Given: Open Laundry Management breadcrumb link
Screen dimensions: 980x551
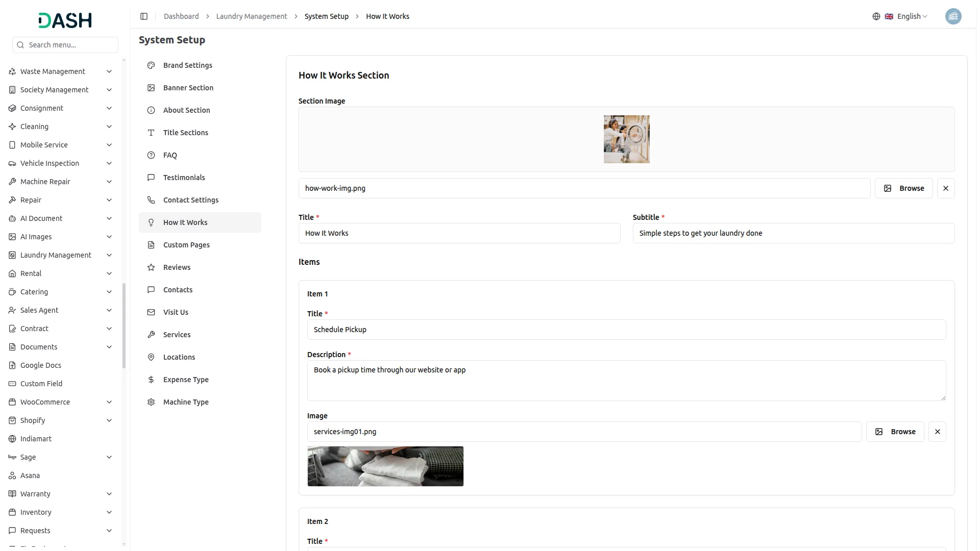Looking at the screenshot, I should pos(252,16).
